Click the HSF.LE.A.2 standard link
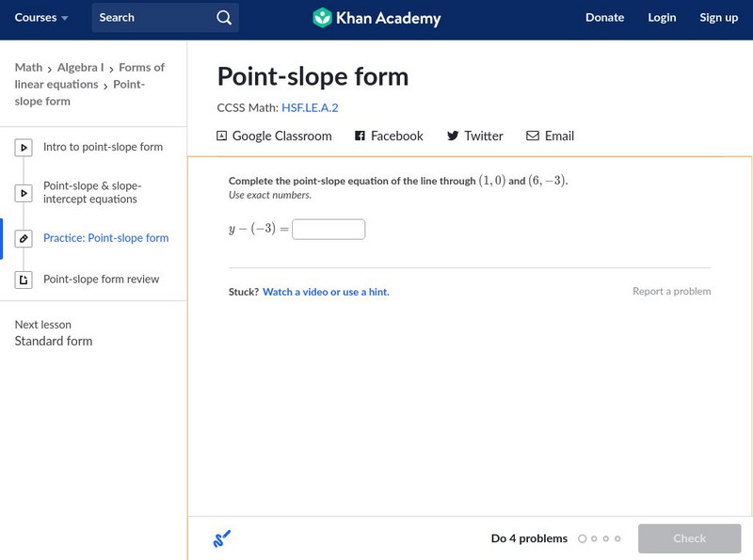753x560 pixels. tap(310, 108)
